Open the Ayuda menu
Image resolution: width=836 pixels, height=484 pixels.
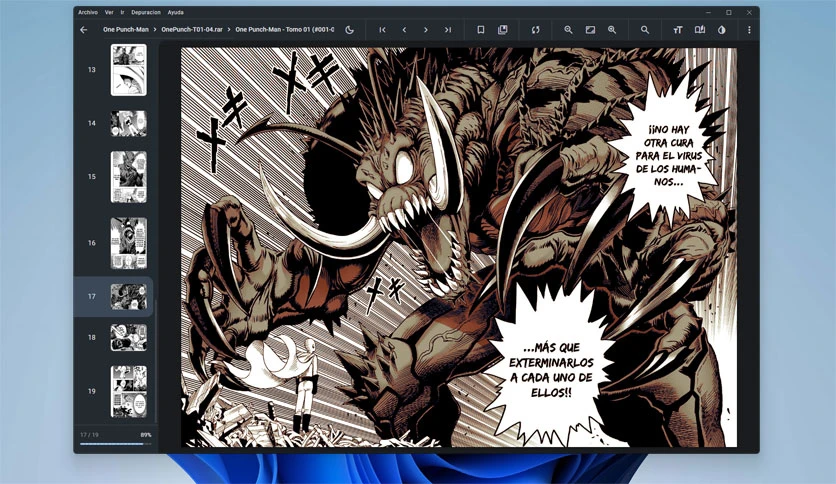coord(175,12)
